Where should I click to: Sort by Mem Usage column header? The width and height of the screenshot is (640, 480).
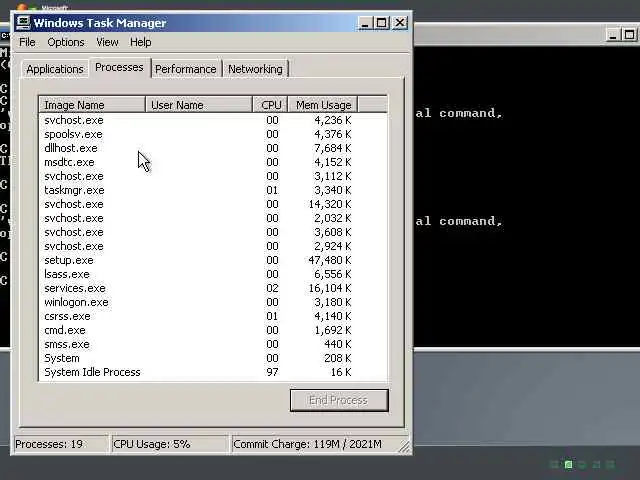[323, 105]
